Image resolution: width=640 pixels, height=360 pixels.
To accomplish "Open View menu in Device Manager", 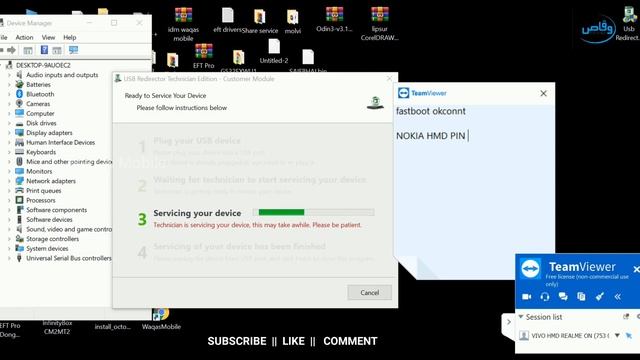I will (x=48, y=37).
